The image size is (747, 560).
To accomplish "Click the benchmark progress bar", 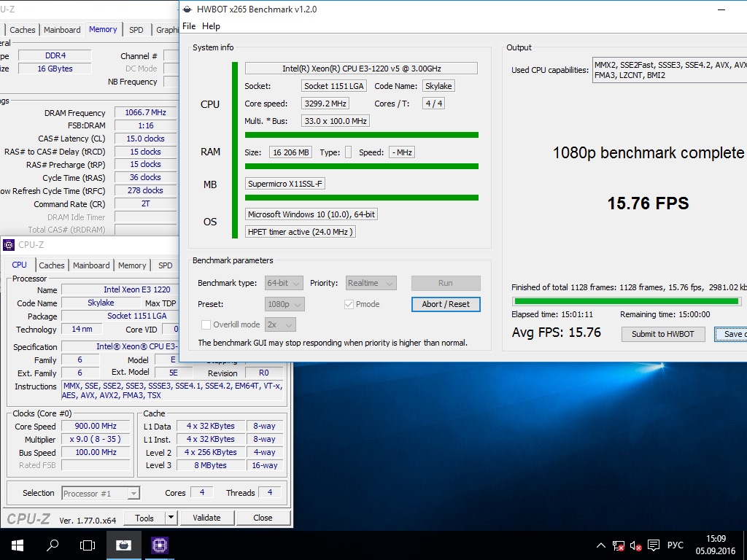I will [627, 301].
